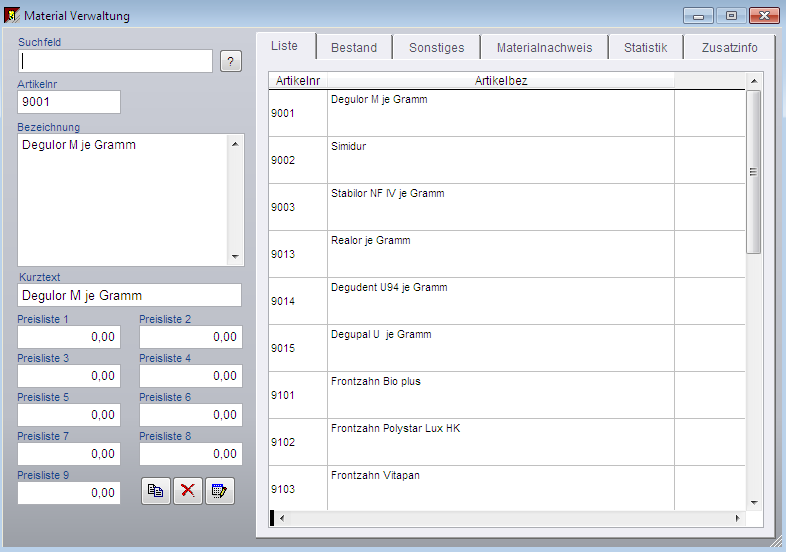The height and width of the screenshot is (552, 786).
Task: Click the copy article icon button
Action: [156, 491]
